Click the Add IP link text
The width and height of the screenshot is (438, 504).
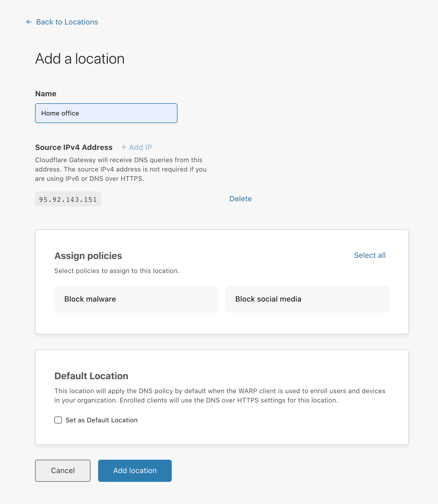[140, 147]
